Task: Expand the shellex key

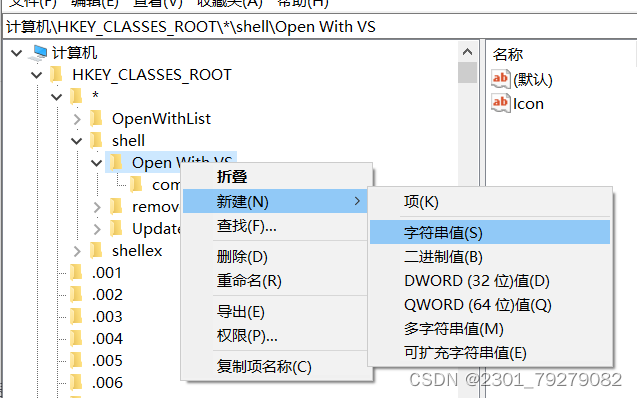Action: pos(77,251)
